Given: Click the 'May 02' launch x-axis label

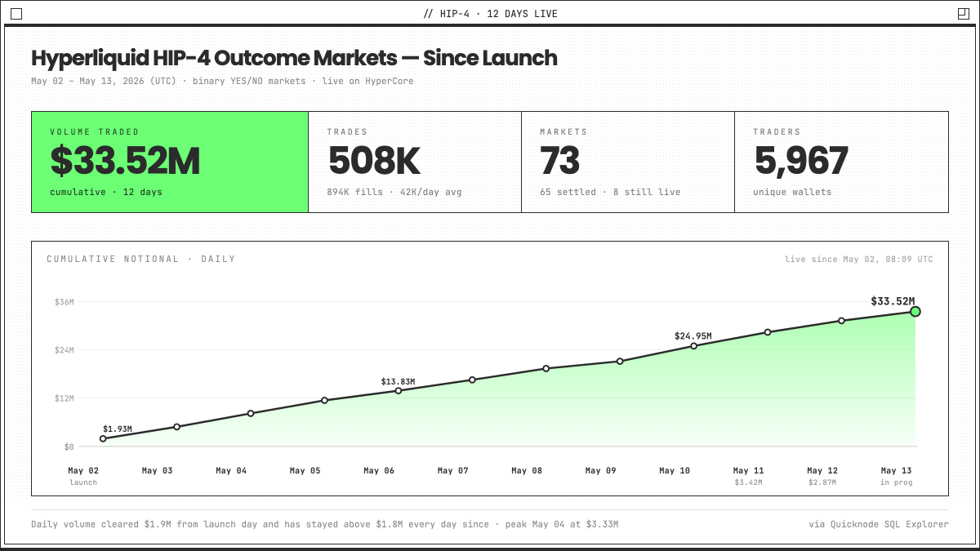Looking at the screenshot, I should (x=83, y=471).
